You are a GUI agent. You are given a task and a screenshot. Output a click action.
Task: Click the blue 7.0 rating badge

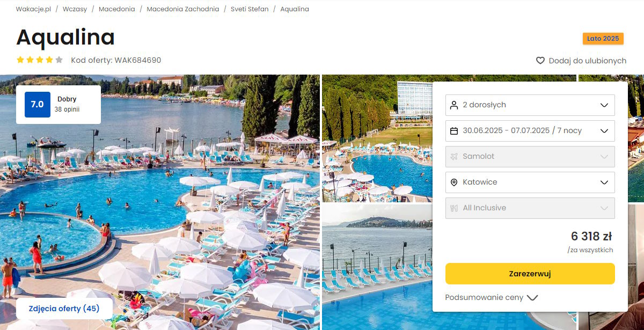click(38, 104)
